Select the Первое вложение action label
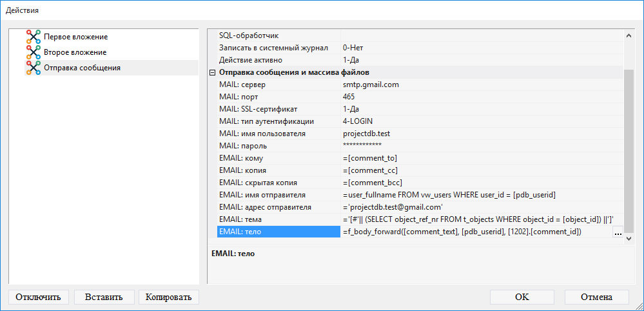The width and height of the screenshot is (644, 311). pos(75,37)
